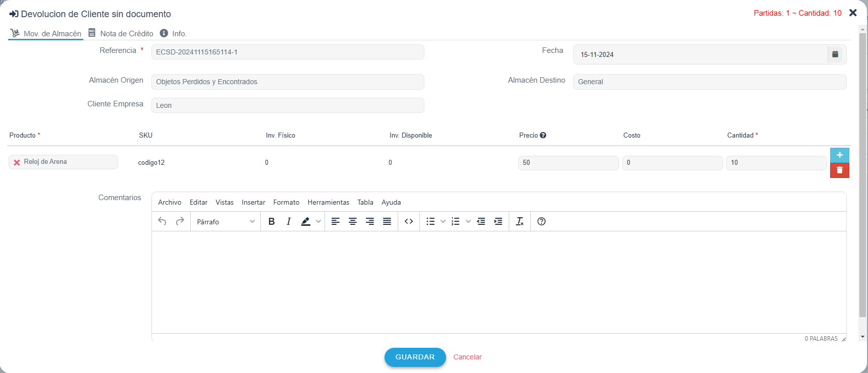Click the Precio field showing 50
This screenshot has height=373, width=868.
pyautogui.click(x=568, y=163)
